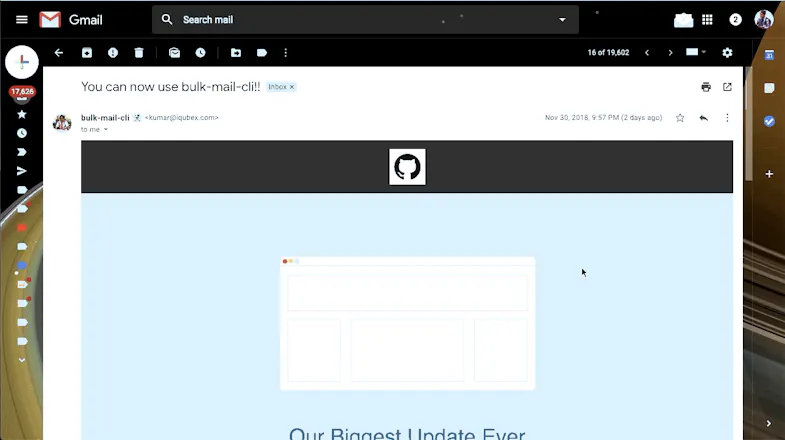Image resolution: width=785 pixels, height=440 pixels.
Task: Go back to inbox arrow
Action: [x=59, y=53]
